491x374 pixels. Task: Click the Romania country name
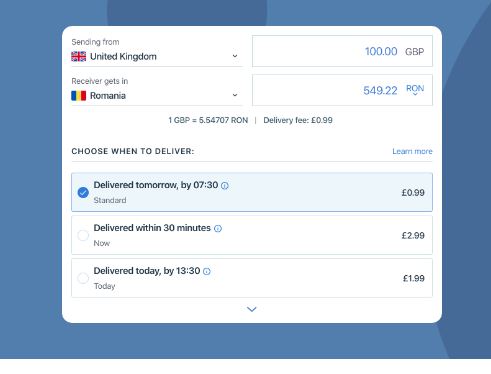pyautogui.click(x=108, y=96)
